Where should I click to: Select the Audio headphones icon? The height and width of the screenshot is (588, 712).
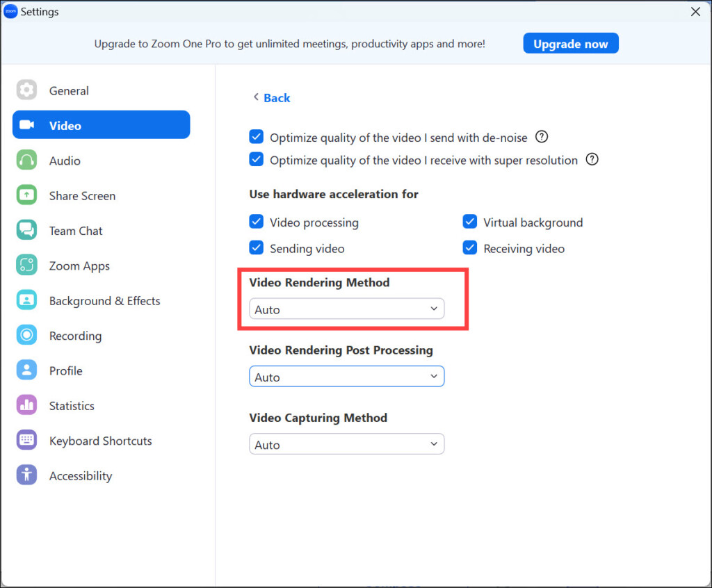click(26, 161)
